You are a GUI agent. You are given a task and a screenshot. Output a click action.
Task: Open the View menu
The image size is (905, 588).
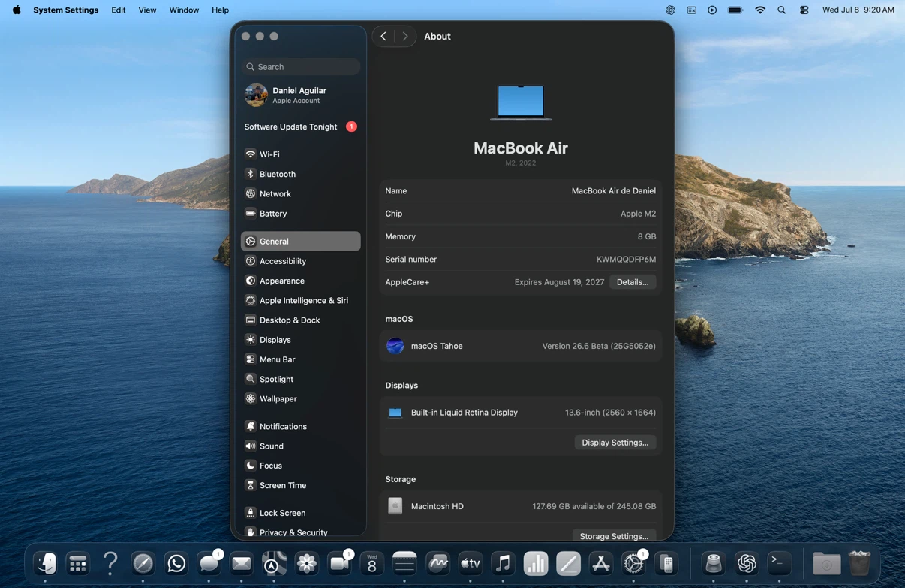(147, 10)
